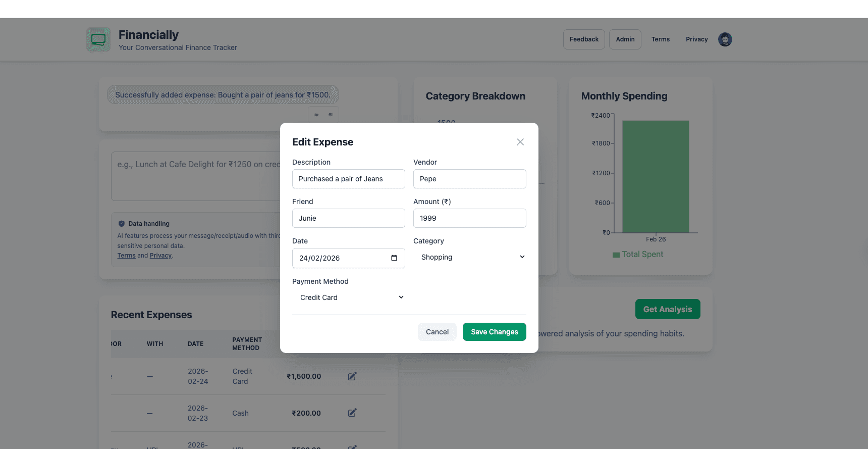Edit the ₹200.00 Cash expense row
Screen dimensions: 868x449
pyautogui.click(x=352, y=413)
